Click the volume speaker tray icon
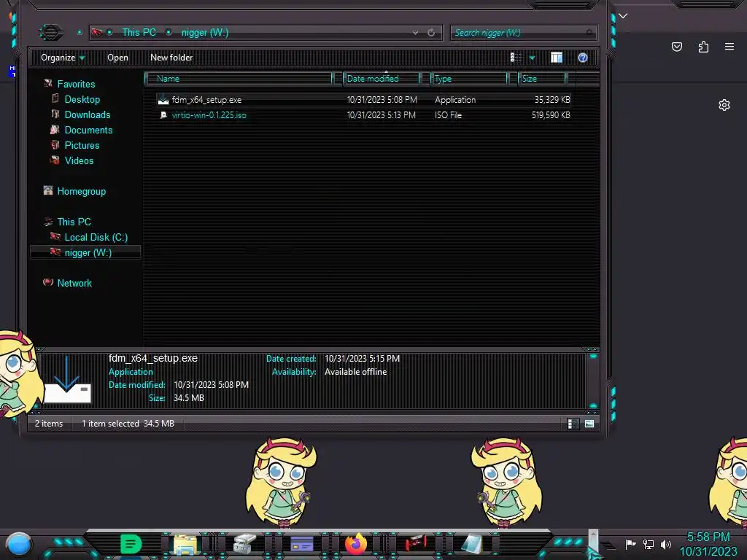 click(665, 544)
